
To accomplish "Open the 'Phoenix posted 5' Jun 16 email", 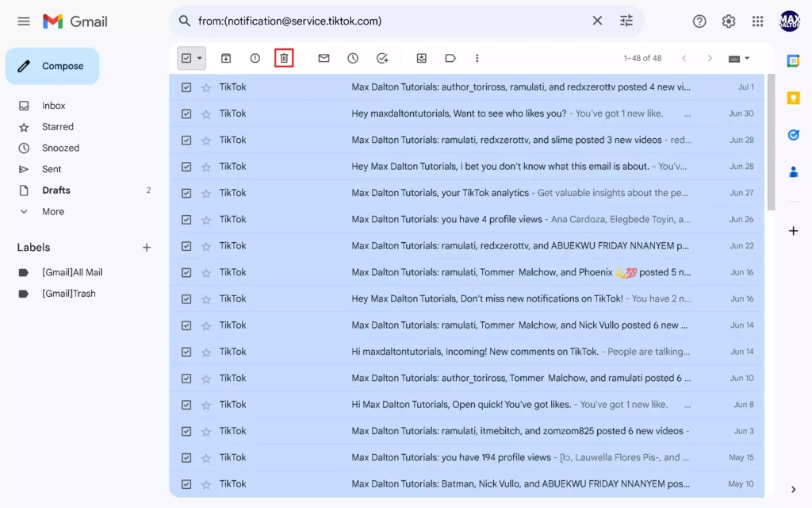I will [x=466, y=273].
